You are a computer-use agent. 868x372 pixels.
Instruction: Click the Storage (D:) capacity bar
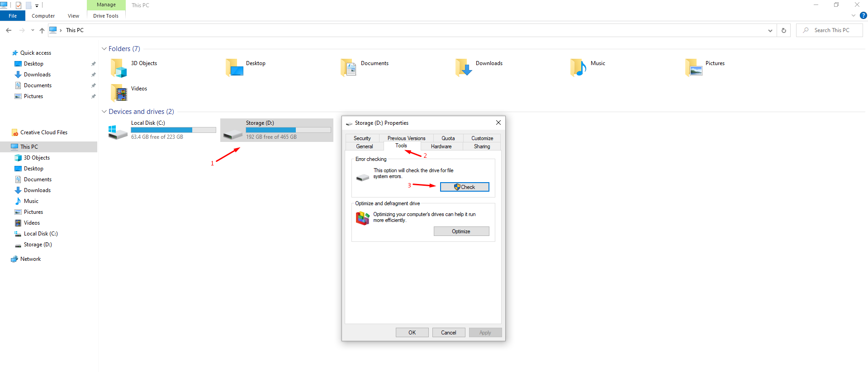click(x=288, y=130)
